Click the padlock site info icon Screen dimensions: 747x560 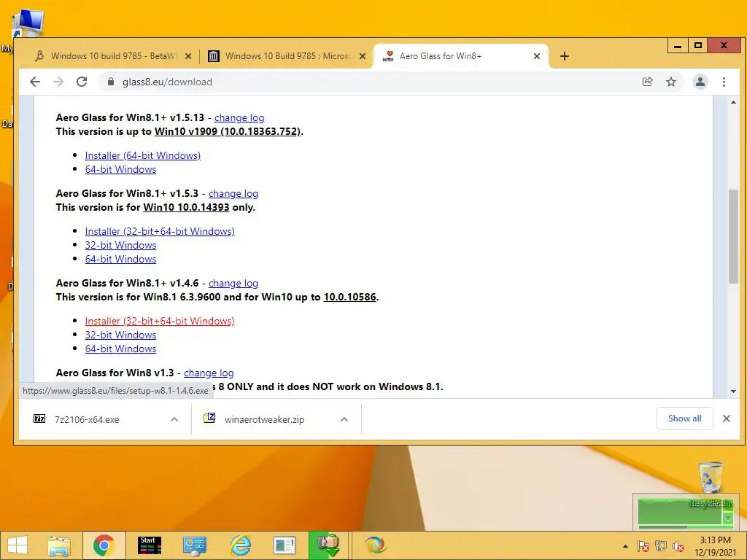point(111,82)
